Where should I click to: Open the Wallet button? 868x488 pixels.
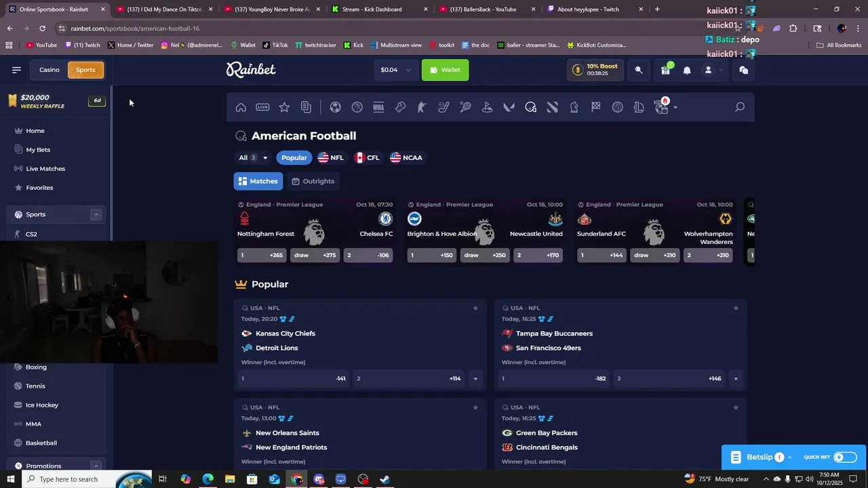(x=445, y=70)
